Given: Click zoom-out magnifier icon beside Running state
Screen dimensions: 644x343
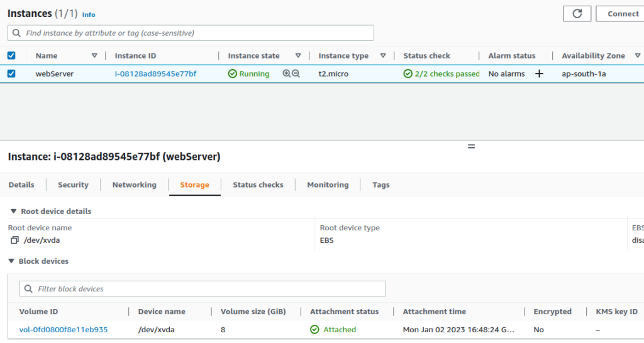Looking at the screenshot, I should 296,74.
